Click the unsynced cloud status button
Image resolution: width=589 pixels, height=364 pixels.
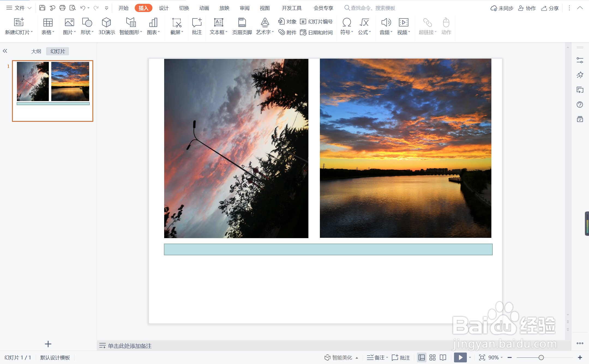(502, 8)
